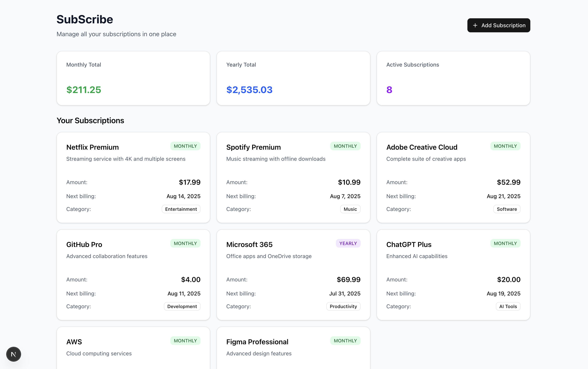Screen dimensions: 588x369
Task: Click the Cloud computing services text
Action: (99, 354)
